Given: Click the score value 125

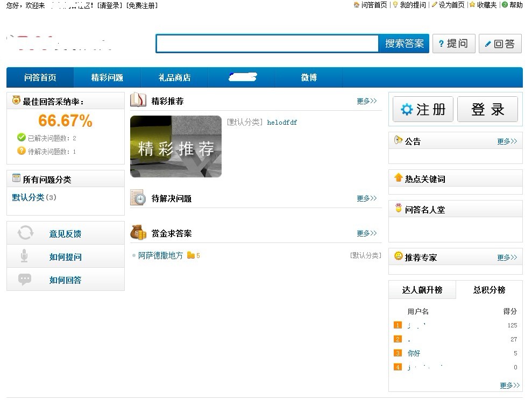Looking at the screenshot, I should (512, 325).
